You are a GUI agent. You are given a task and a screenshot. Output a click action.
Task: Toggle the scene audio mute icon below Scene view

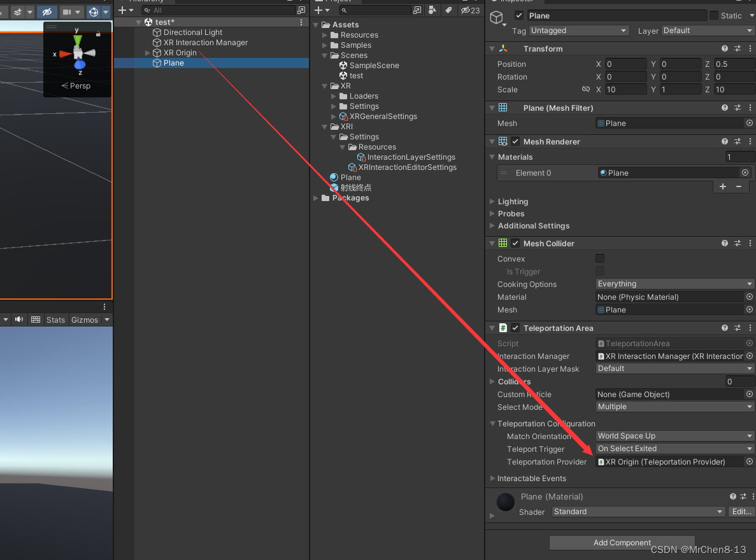pyautogui.click(x=18, y=319)
